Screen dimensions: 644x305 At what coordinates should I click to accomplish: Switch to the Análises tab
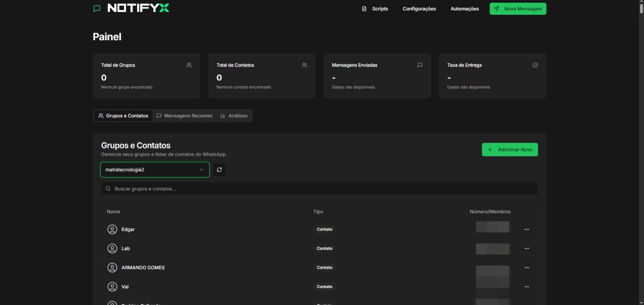[234, 116]
